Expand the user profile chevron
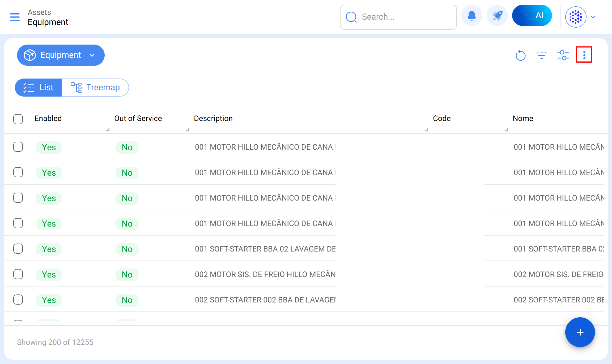612x364 pixels. [593, 17]
